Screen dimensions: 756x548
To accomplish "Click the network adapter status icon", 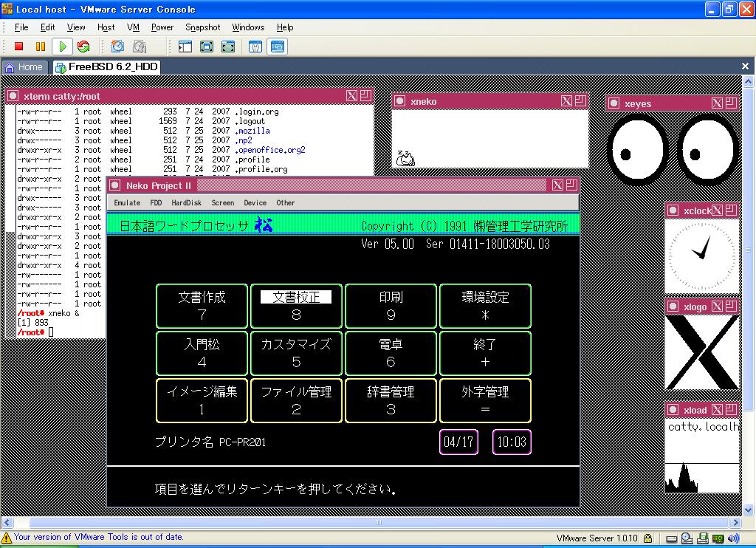I will [718, 538].
